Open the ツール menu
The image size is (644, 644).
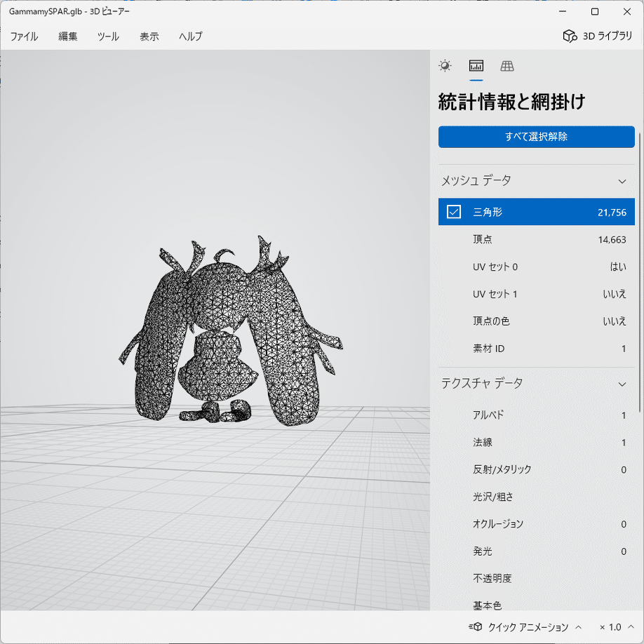108,36
